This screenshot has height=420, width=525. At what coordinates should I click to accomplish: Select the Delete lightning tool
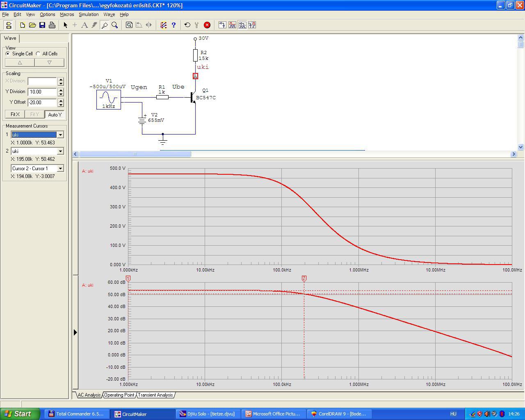tap(94, 25)
